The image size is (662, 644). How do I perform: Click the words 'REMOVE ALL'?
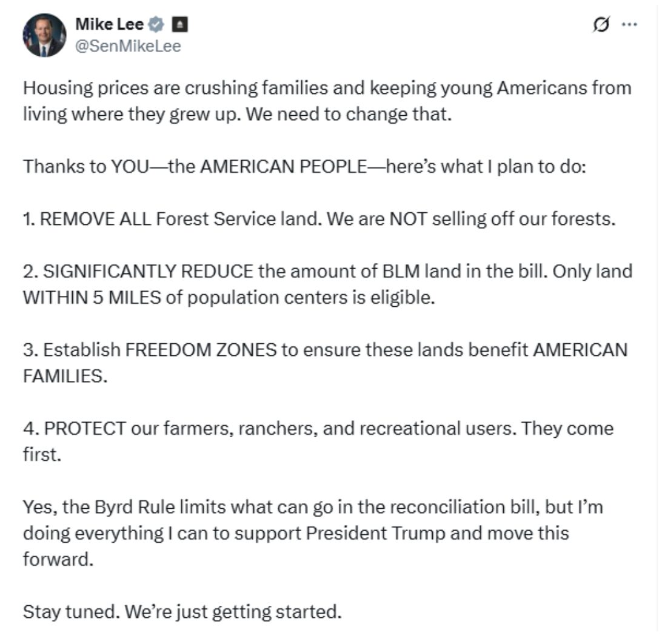click(95, 219)
